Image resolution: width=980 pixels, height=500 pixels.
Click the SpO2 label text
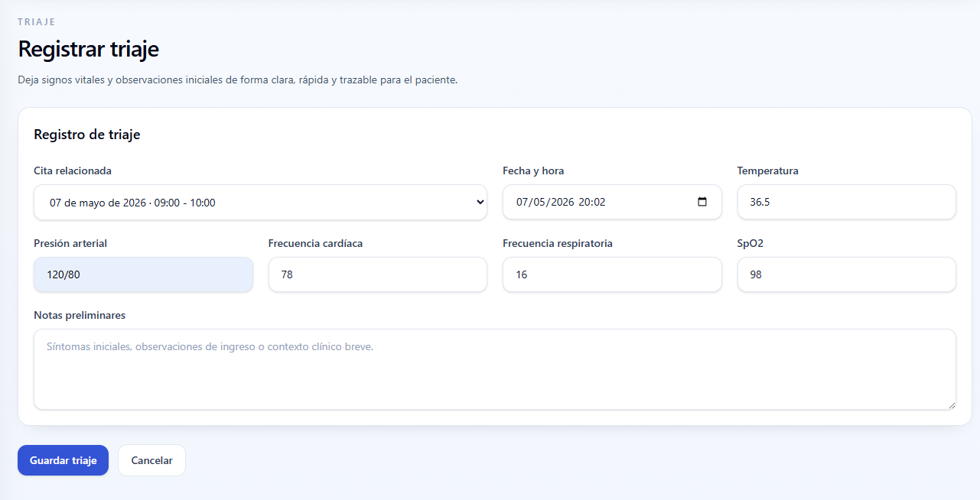pos(750,243)
